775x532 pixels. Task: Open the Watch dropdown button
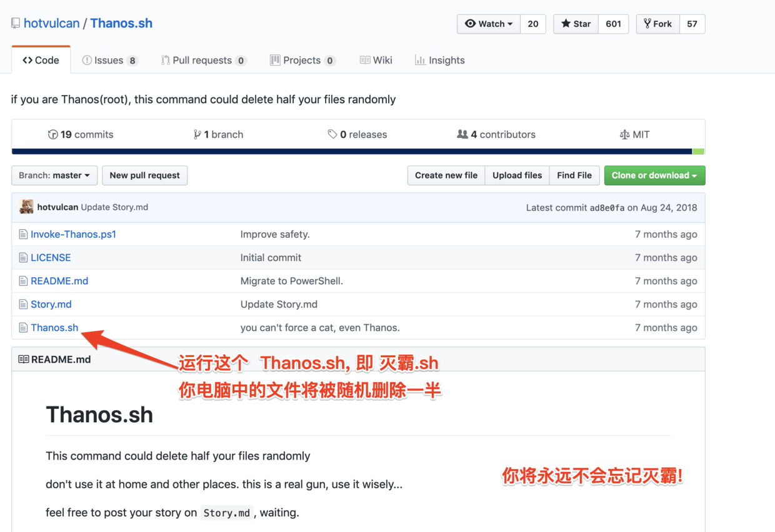pos(489,24)
